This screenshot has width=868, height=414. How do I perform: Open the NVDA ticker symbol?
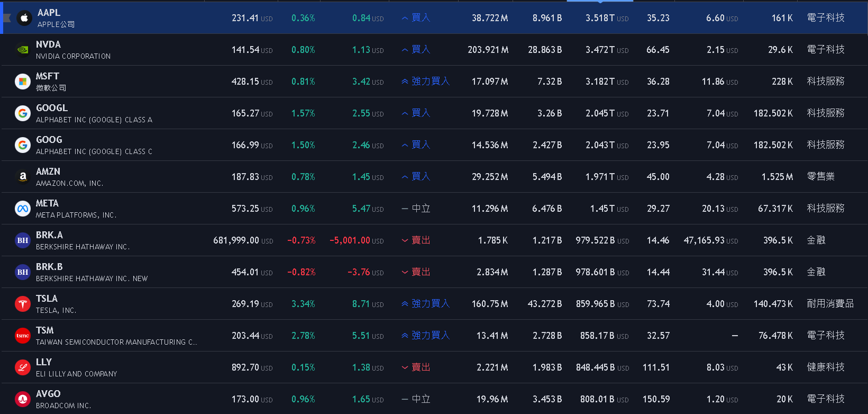(48, 44)
